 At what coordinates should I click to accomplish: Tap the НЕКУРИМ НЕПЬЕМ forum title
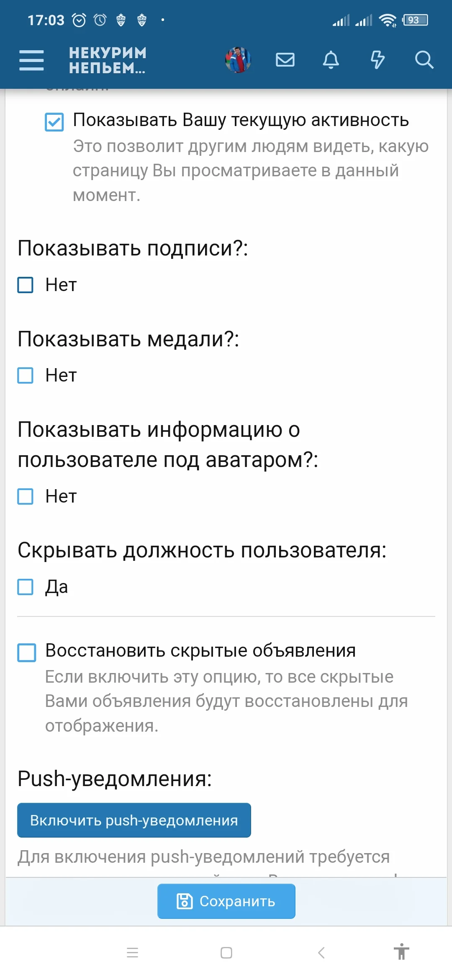tap(107, 61)
